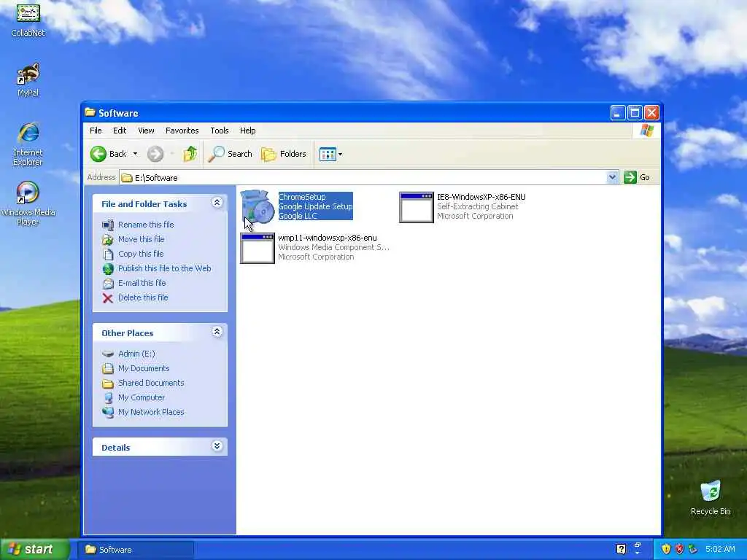Click the taskbar clock showing 5:02 AM
The height and width of the screenshot is (560, 747).
[x=720, y=549]
